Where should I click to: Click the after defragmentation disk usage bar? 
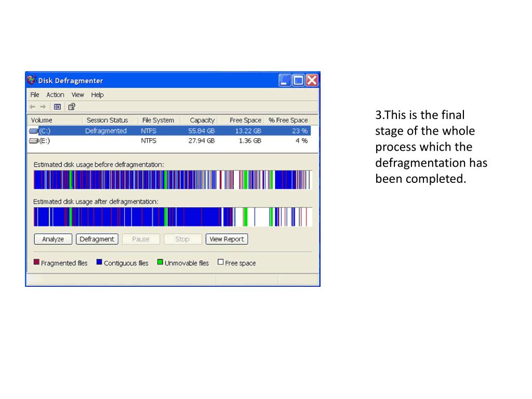(172, 217)
